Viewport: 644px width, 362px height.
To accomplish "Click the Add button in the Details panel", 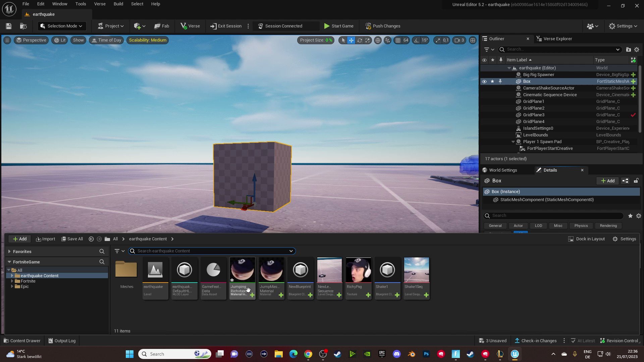I will (607, 181).
